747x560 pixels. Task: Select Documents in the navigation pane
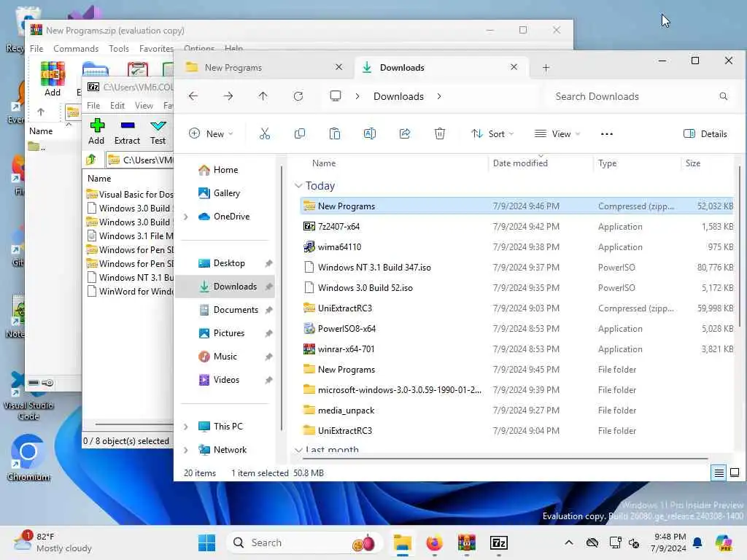coord(225,310)
